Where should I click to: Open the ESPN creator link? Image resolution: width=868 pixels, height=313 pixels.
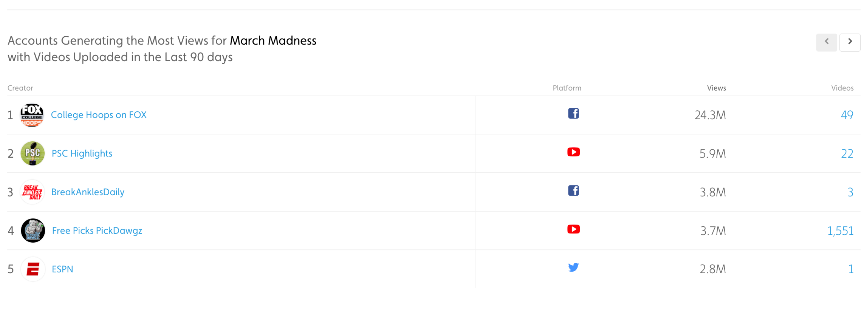tap(62, 269)
